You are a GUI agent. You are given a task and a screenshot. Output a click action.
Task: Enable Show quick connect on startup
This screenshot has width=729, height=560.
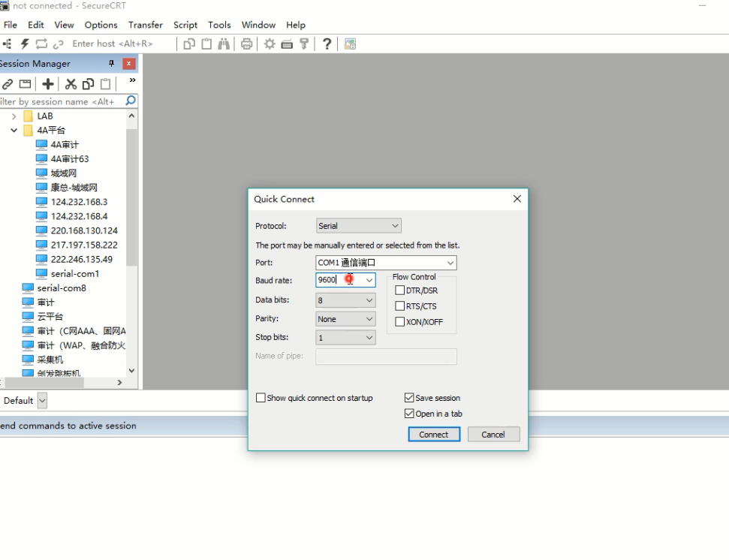click(x=261, y=398)
